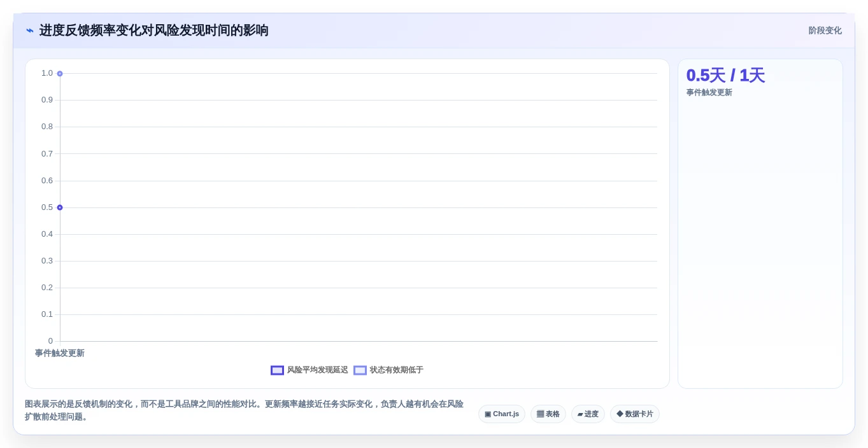Screen dimensions: 868x448
Task: Click the data point at value 0.5
Action: [60, 207]
